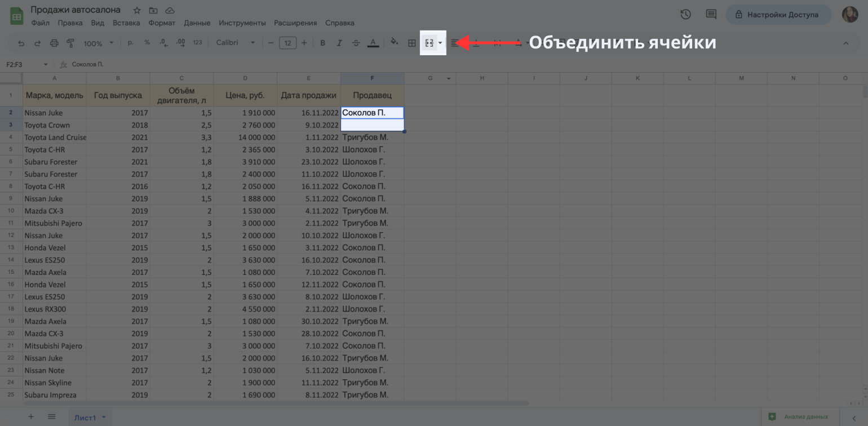
Task: Open the comments panel icon
Action: pyautogui.click(x=711, y=15)
